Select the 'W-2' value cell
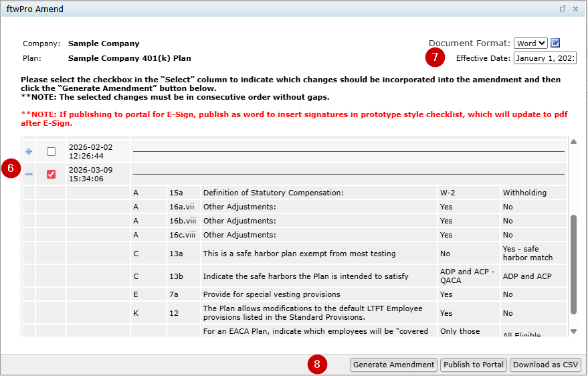 [x=468, y=193]
